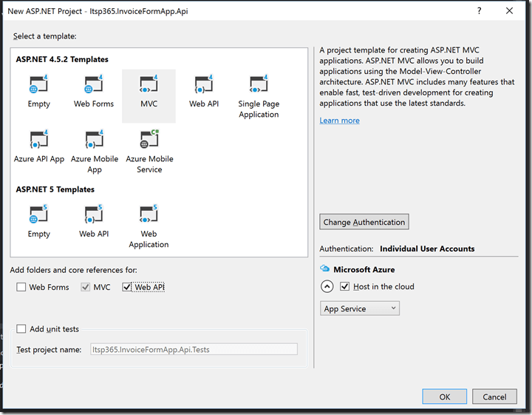Select the ASP.NET 5 Web API template
532x415 pixels.
click(x=94, y=221)
